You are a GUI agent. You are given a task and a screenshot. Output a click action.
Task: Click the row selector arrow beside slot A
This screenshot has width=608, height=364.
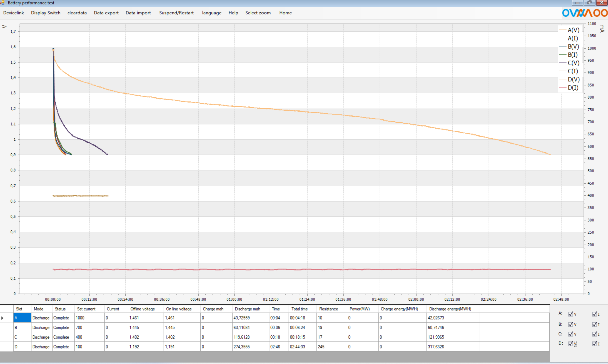pos(2,318)
